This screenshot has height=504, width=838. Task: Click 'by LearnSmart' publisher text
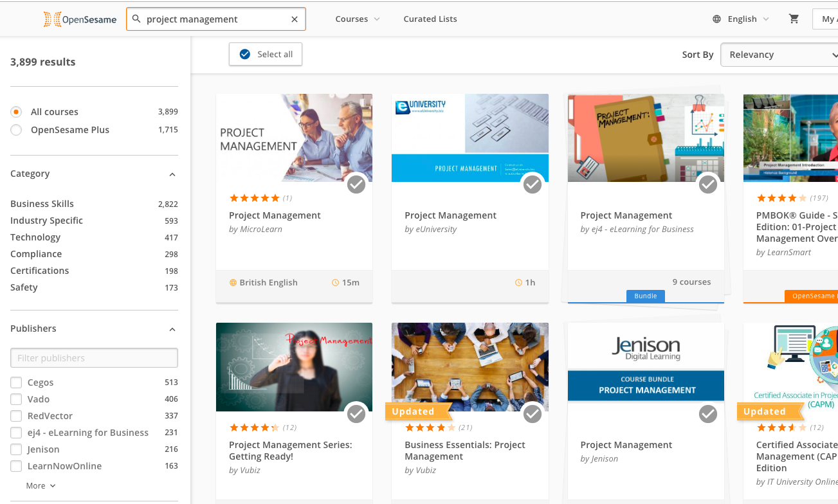click(783, 252)
